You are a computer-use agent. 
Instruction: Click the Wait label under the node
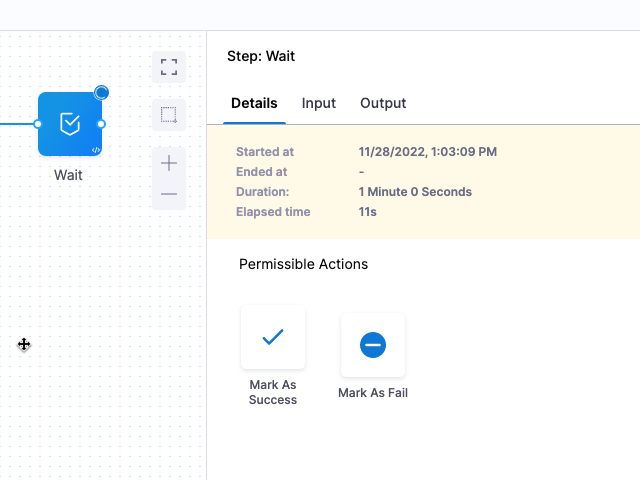tap(68, 175)
